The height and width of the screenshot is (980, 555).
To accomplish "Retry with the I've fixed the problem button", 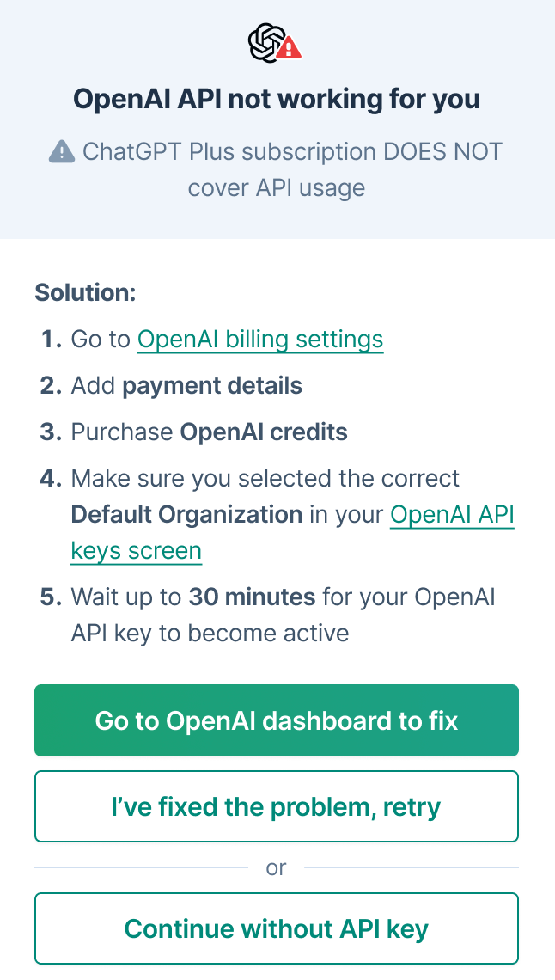I will [277, 806].
